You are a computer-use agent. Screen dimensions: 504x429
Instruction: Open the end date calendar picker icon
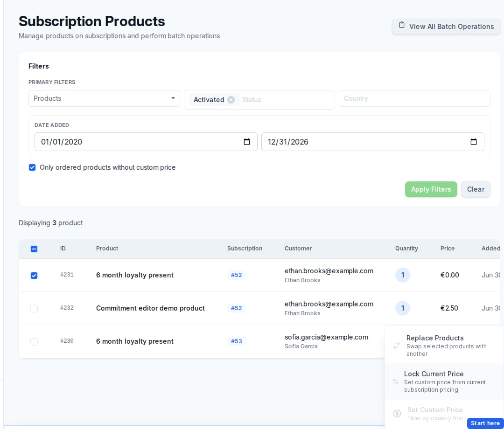pos(473,142)
